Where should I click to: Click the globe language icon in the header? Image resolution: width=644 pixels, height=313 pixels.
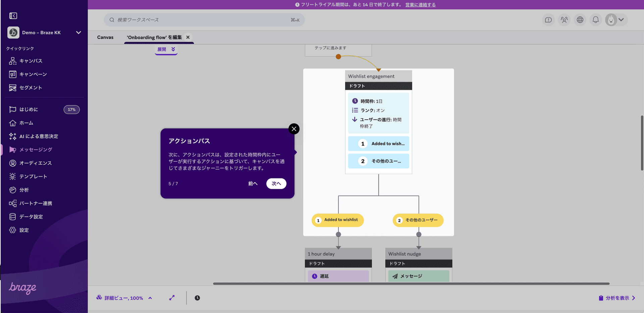pos(580,20)
